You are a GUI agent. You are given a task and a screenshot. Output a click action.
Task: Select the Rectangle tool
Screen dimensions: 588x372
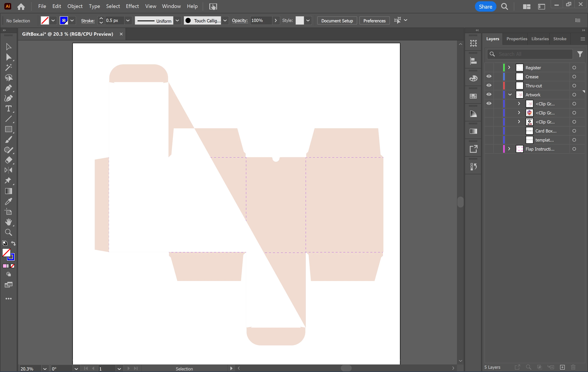click(8, 129)
